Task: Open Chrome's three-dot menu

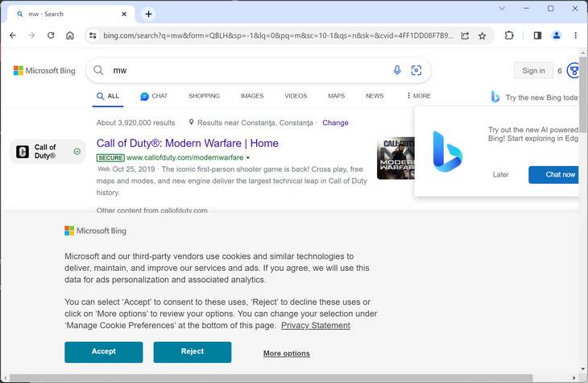Action: pyautogui.click(x=575, y=35)
